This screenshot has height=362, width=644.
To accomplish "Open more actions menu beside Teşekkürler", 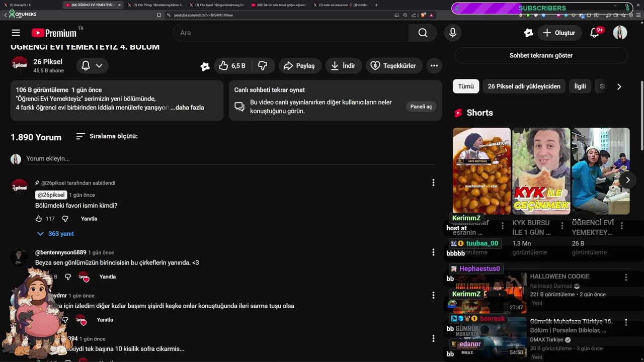I will tap(434, 66).
